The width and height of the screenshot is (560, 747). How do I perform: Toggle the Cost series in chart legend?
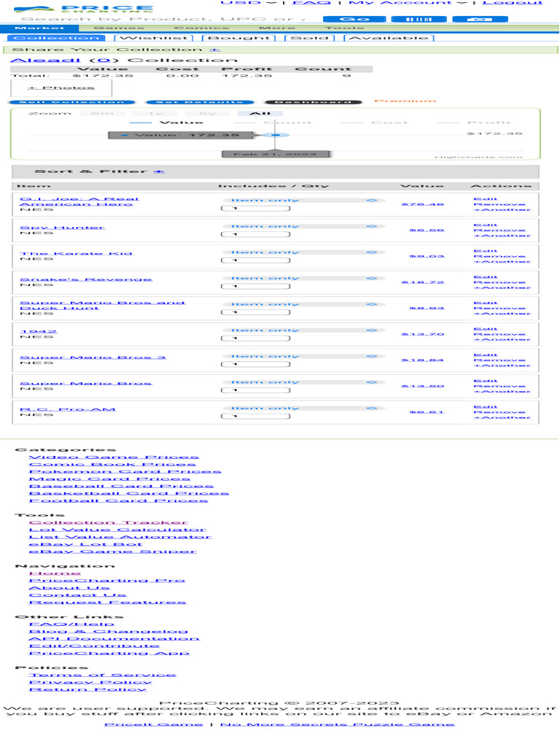pos(375,123)
